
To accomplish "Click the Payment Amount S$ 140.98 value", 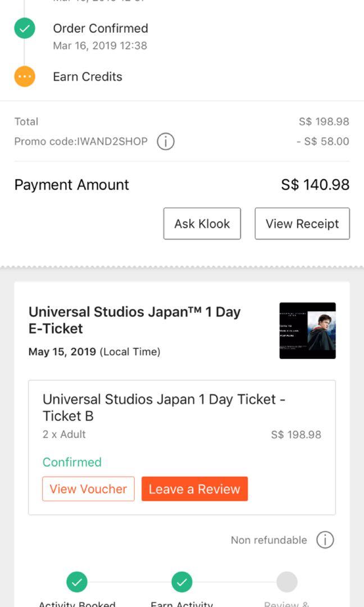I will (x=315, y=185).
